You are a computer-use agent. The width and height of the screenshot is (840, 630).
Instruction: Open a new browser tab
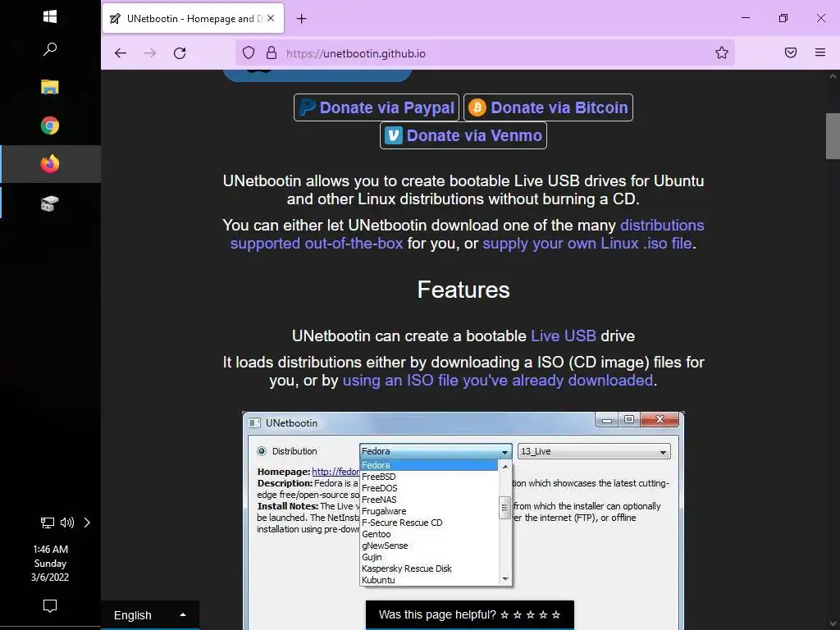pos(302,19)
